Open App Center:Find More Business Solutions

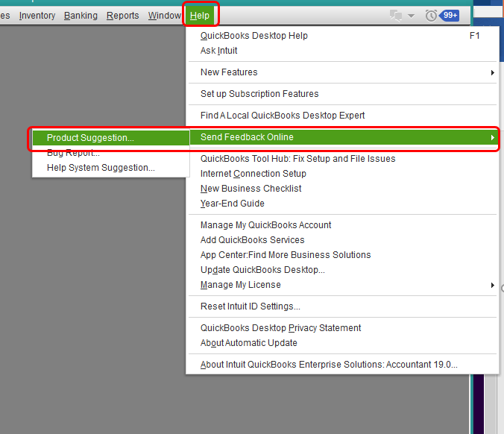(x=343, y=254)
